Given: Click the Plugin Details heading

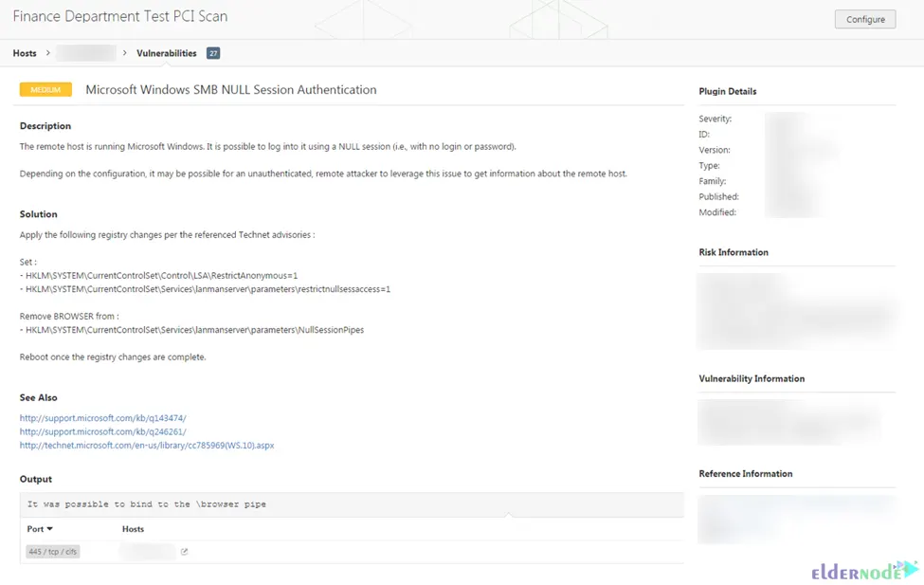Looking at the screenshot, I should coord(728,91).
